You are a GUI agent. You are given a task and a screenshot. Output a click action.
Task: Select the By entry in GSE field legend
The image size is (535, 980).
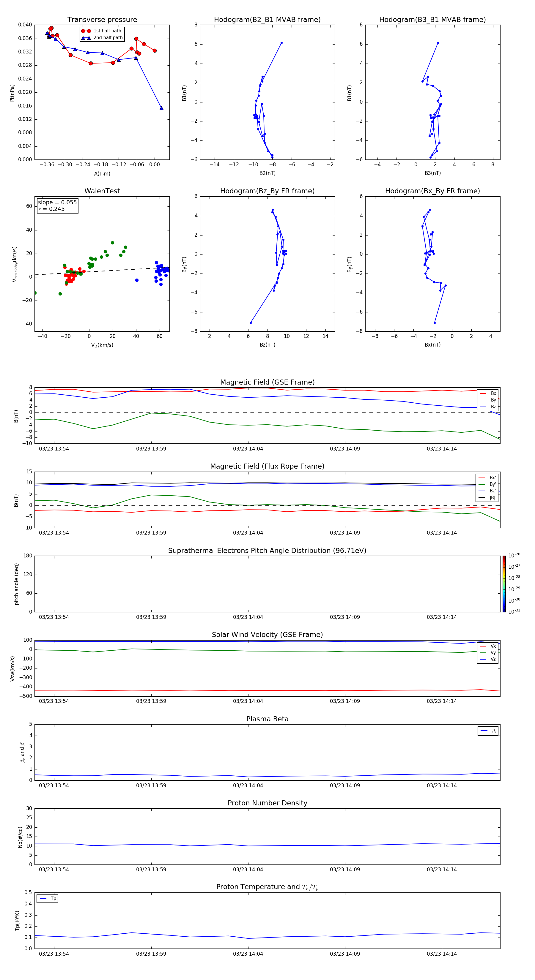(x=488, y=400)
